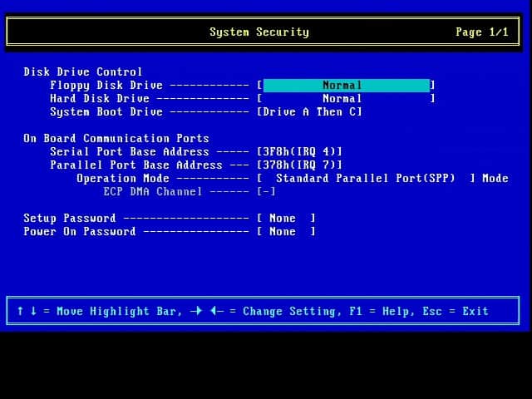The image size is (532, 399).
Task: Click the down arrow in the help bar
Action: tap(33, 311)
